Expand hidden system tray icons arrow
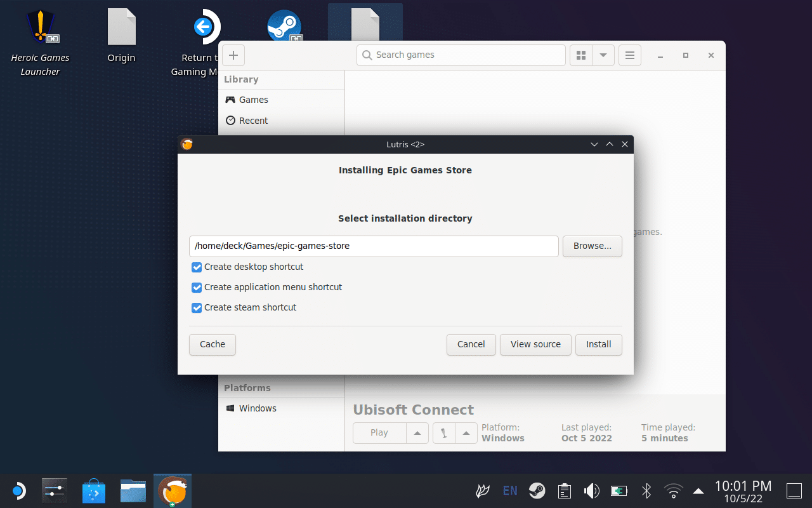Image resolution: width=812 pixels, height=508 pixels. [x=698, y=491]
